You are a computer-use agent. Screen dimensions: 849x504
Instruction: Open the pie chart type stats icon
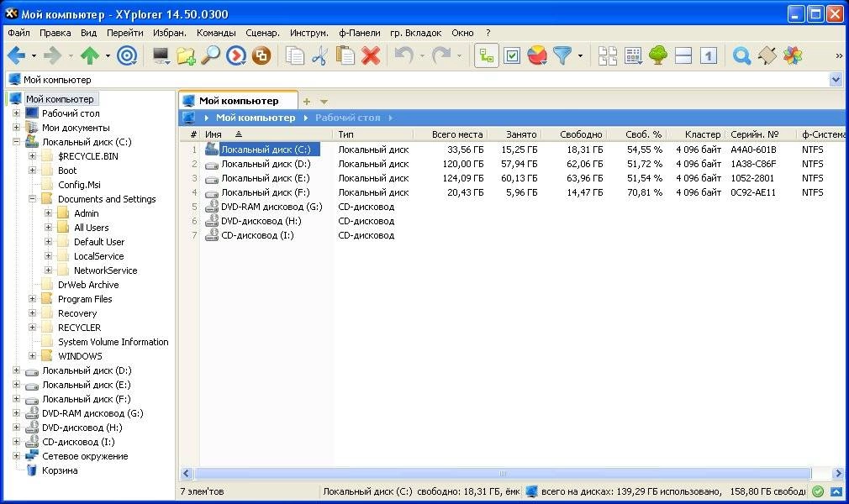pos(537,55)
